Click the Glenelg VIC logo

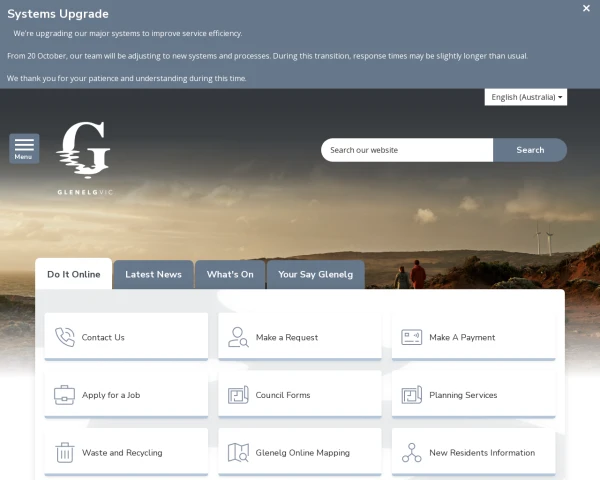point(85,158)
